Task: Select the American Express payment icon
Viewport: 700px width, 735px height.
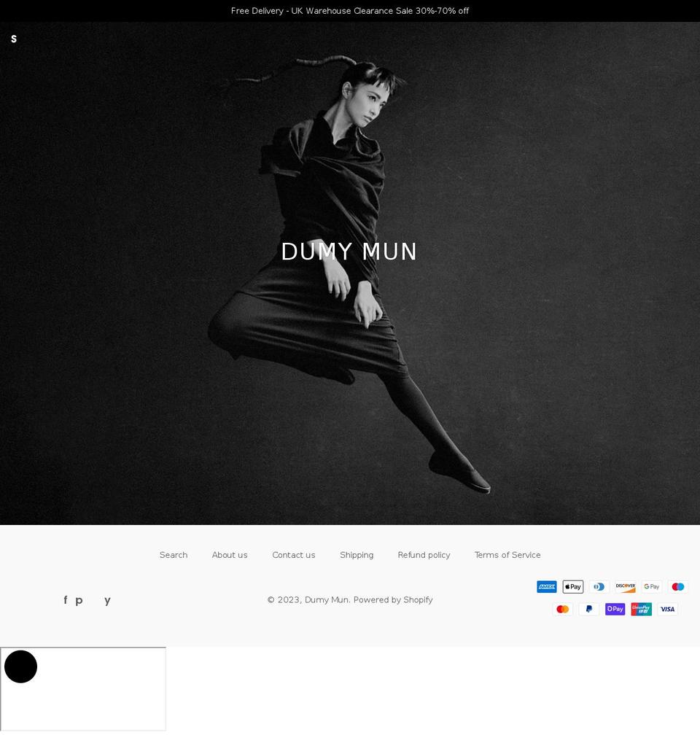Action: (x=546, y=587)
